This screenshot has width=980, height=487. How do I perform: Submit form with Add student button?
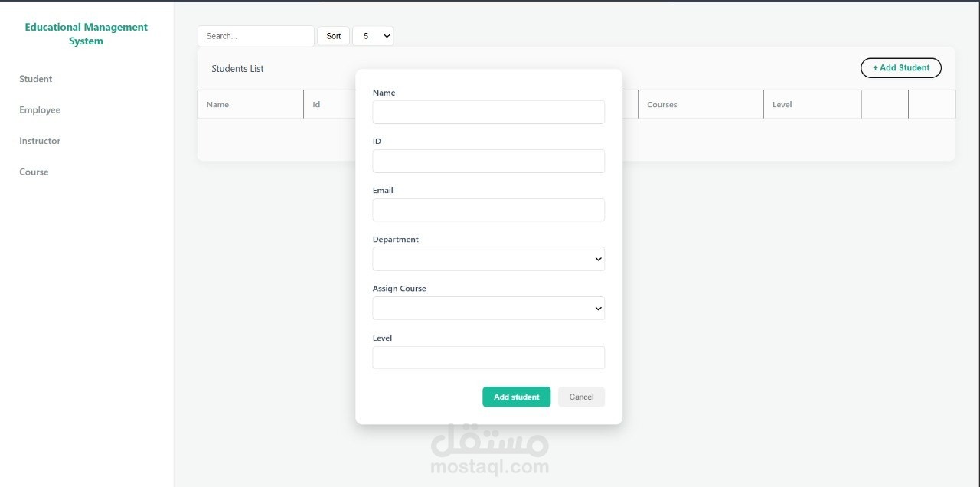point(516,397)
